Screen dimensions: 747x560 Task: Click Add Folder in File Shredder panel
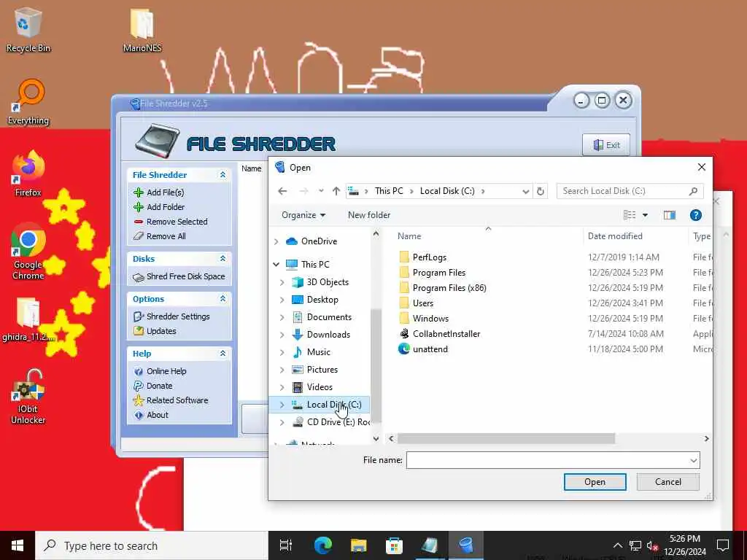166,206
